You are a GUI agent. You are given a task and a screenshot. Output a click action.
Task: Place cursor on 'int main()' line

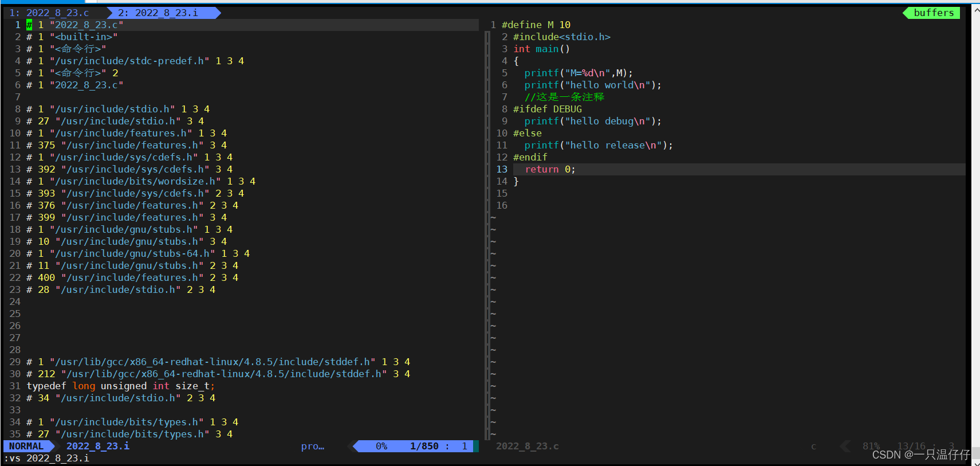coord(542,49)
